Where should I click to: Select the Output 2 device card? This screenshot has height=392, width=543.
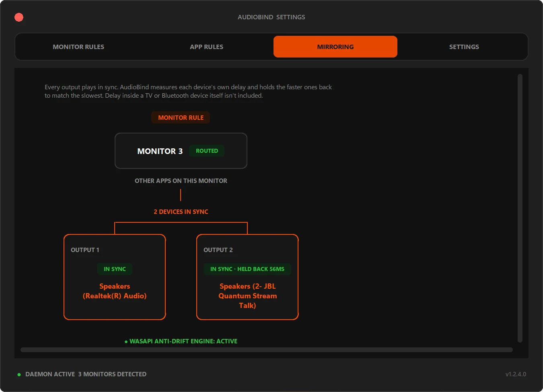click(247, 277)
